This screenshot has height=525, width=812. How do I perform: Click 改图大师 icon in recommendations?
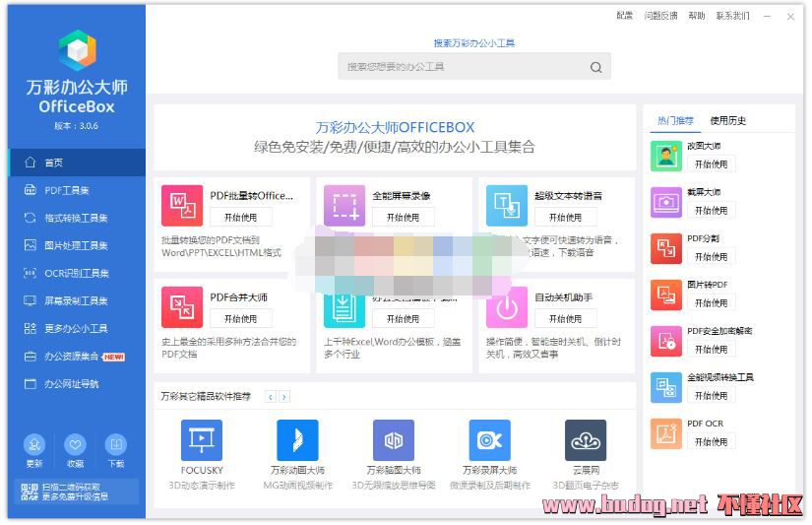point(666,156)
